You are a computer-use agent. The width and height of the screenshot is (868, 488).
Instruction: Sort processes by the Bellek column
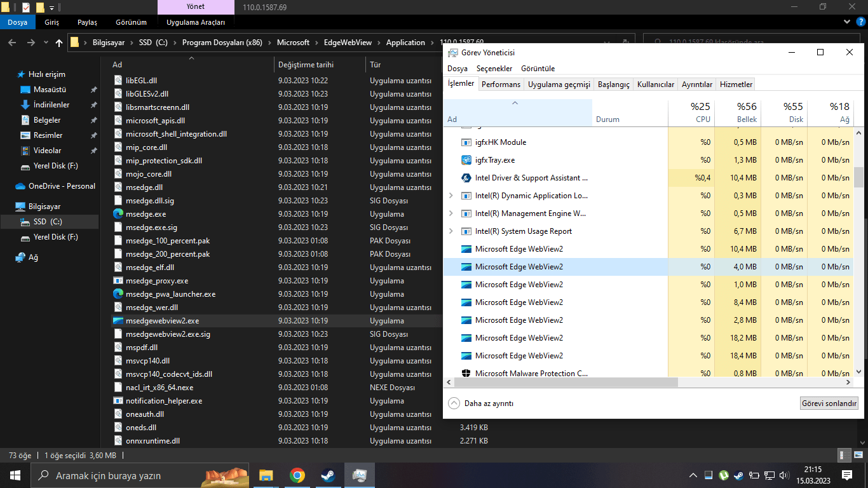click(738, 112)
